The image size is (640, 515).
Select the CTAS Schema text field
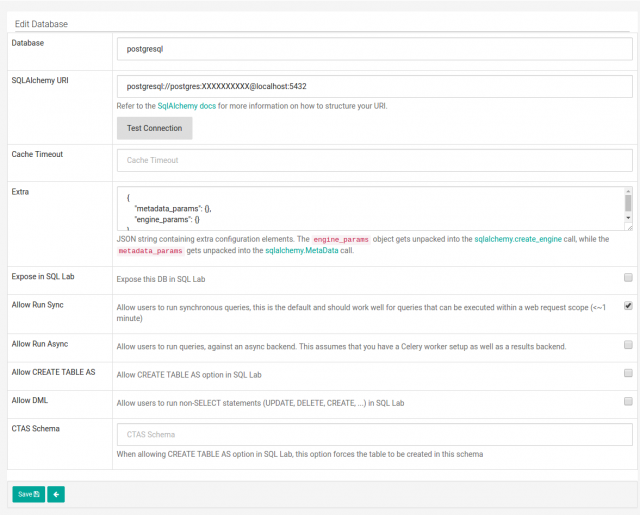coord(374,434)
